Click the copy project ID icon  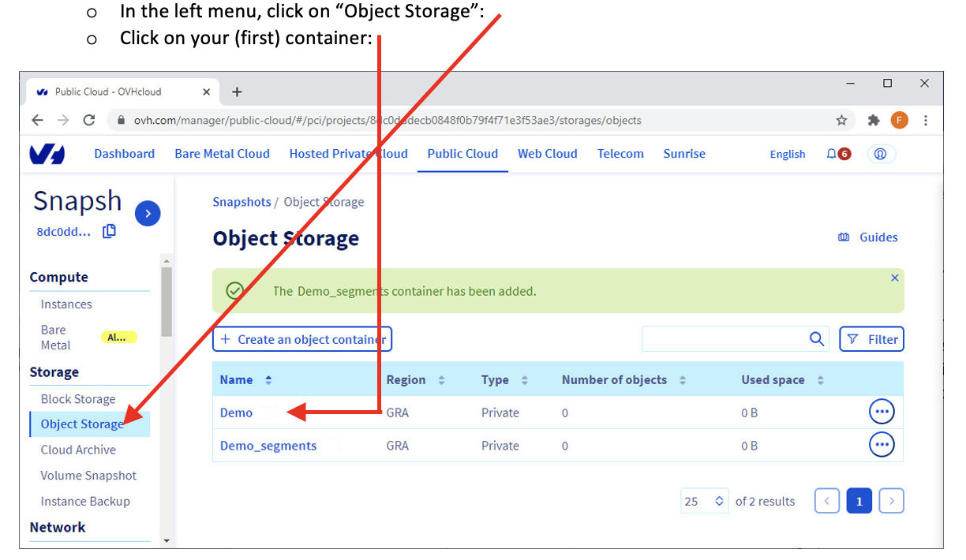pos(110,231)
